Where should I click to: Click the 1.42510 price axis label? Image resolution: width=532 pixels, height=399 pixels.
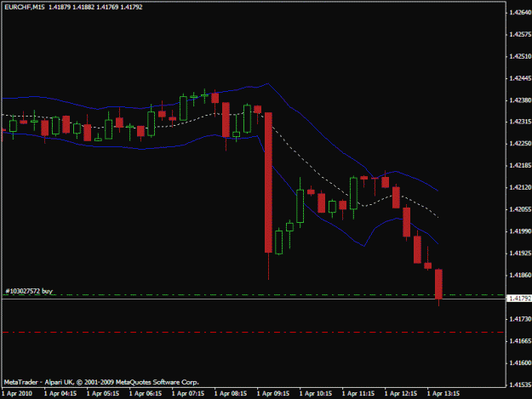tap(520, 56)
